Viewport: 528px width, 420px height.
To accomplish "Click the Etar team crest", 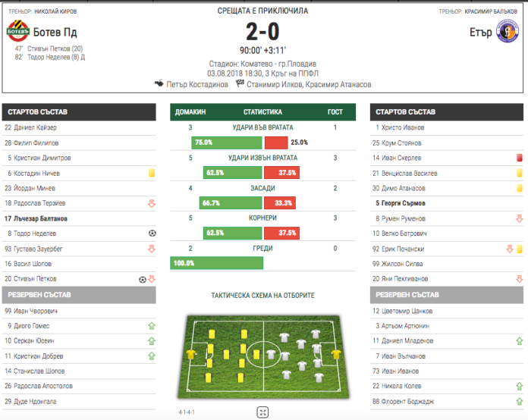I will (x=508, y=31).
